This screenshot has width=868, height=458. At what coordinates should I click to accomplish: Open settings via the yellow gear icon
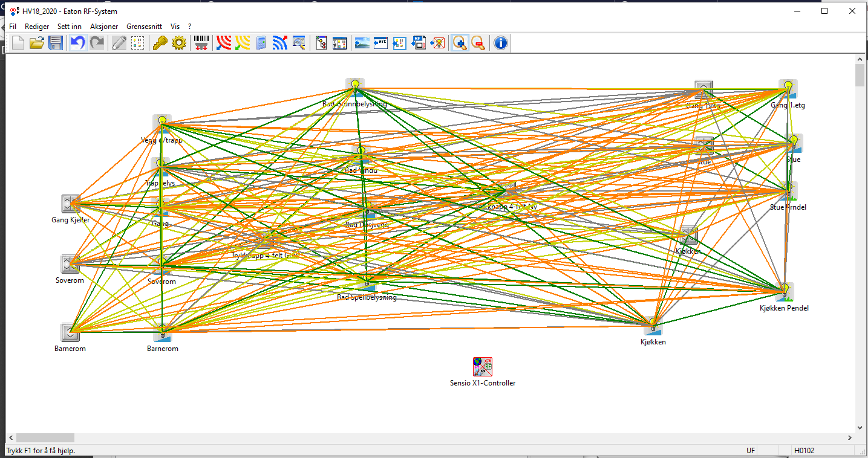(178, 43)
